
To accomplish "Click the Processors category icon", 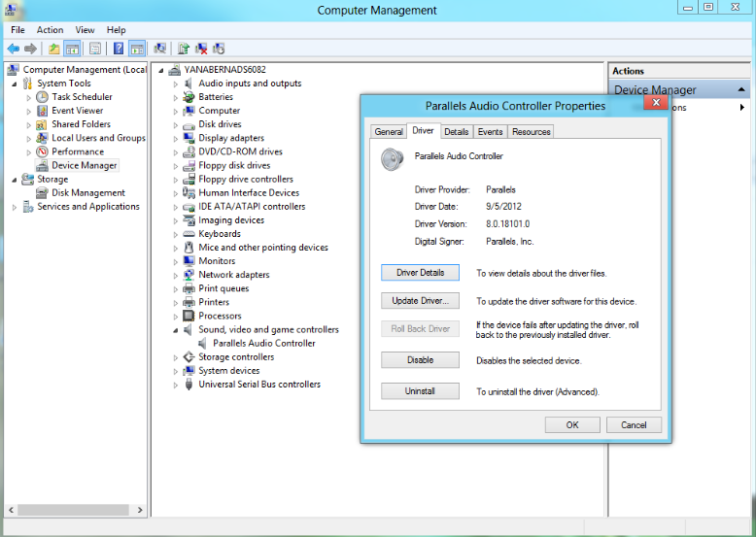I will (x=189, y=316).
